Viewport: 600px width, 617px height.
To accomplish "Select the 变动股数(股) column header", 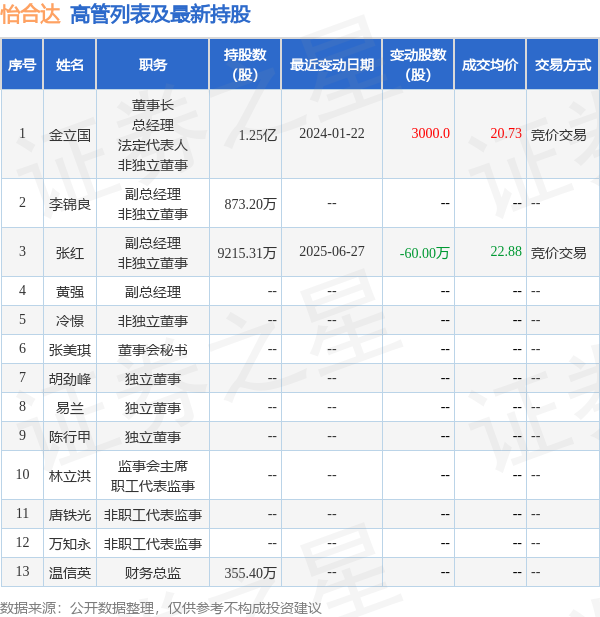I will click(x=418, y=65).
